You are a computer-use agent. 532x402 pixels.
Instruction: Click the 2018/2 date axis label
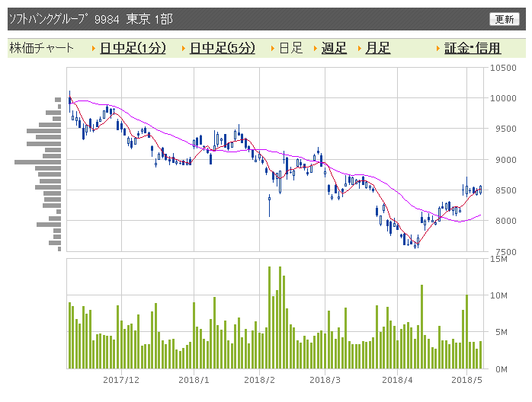(x=259, y=380)
